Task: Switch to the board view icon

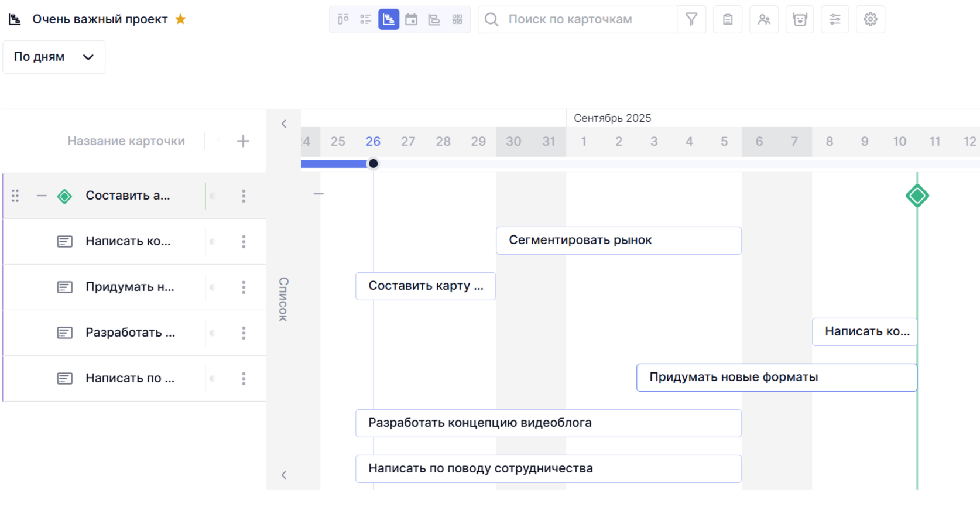Action: pyautogui.click(x=343, y=19)
